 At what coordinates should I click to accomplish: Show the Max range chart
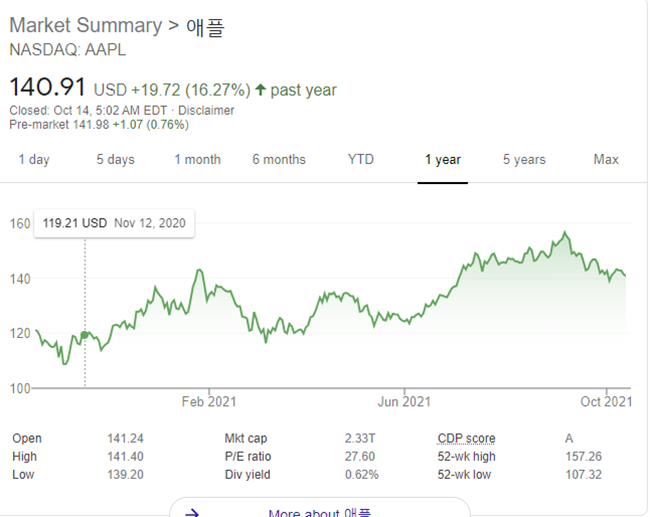(x=606, y=160)
